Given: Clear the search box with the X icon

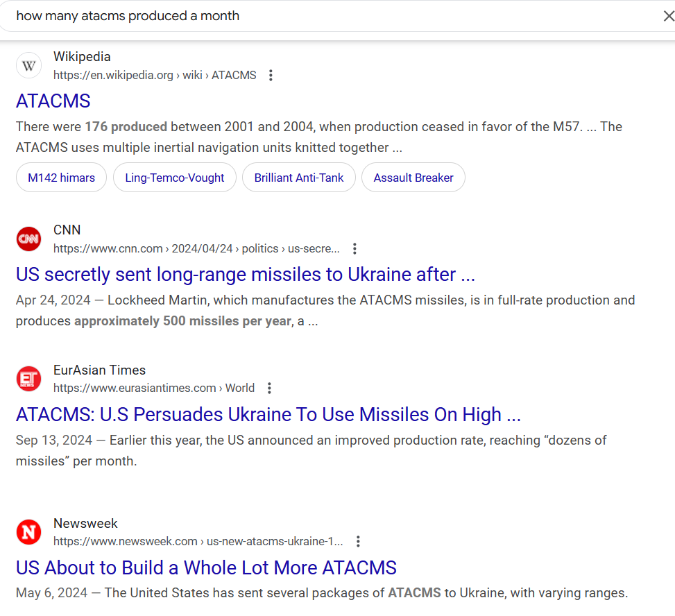Looking at the screenshot, I should pos(667,16).
